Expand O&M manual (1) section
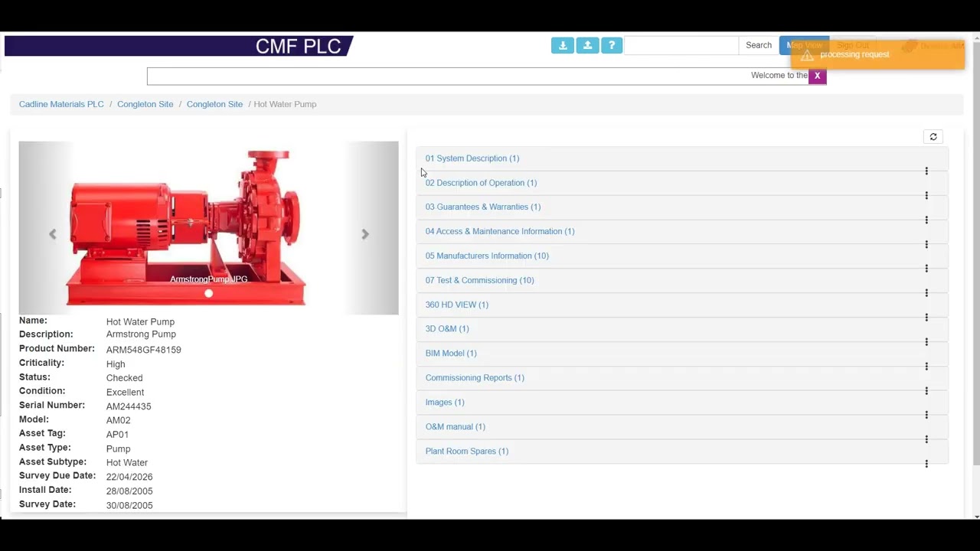This screenshot has height=551, width=980. point(455,427)
